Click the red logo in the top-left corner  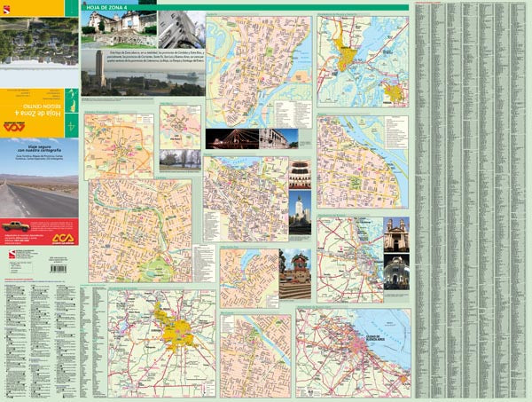click(x=7, y=7)
